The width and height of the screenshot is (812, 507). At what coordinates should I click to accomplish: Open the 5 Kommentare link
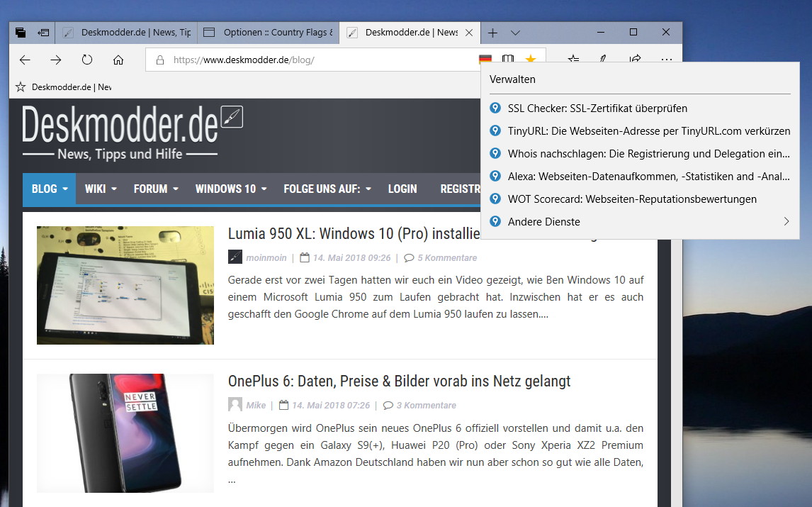click(x=447, y=258)
